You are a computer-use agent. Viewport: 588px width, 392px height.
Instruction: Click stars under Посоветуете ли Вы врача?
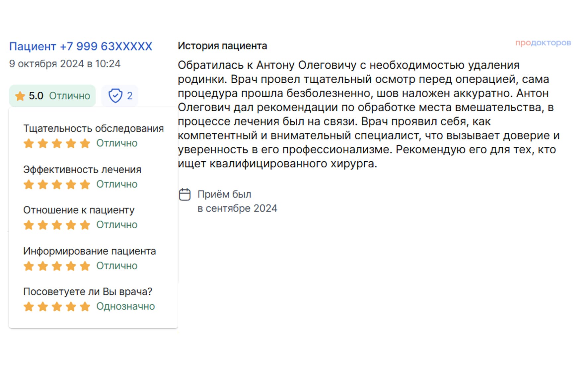57,306
